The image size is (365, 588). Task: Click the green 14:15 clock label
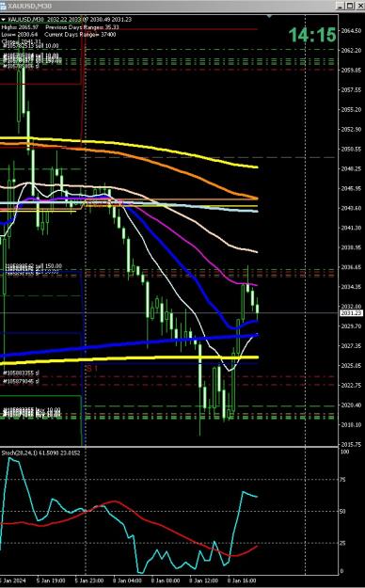[x=312, y=35]
